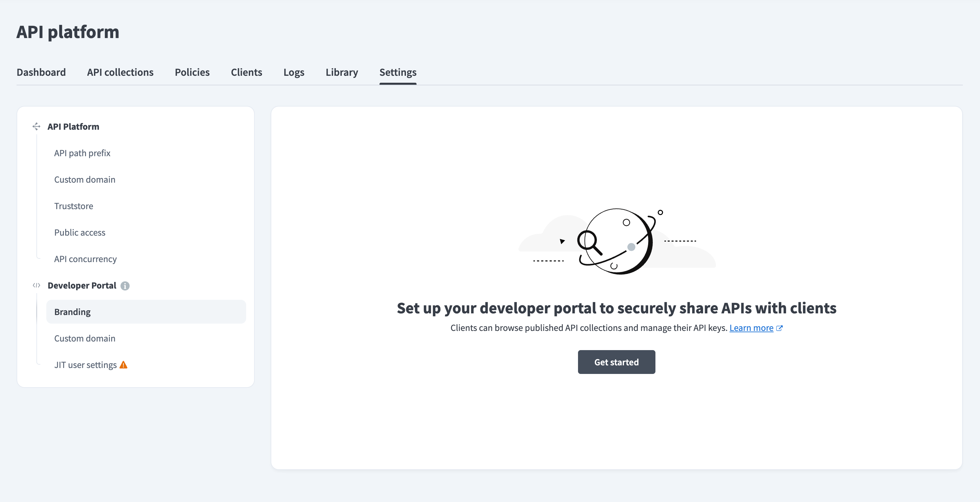
Task: Open JIT user settings
Action: [86, 364]
